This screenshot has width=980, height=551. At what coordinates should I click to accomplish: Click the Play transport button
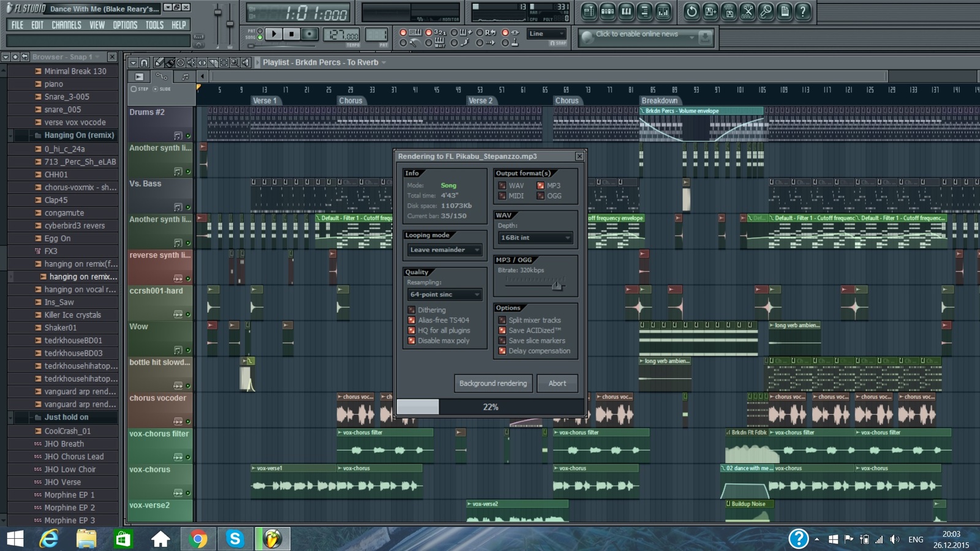(x=274, y=34)
